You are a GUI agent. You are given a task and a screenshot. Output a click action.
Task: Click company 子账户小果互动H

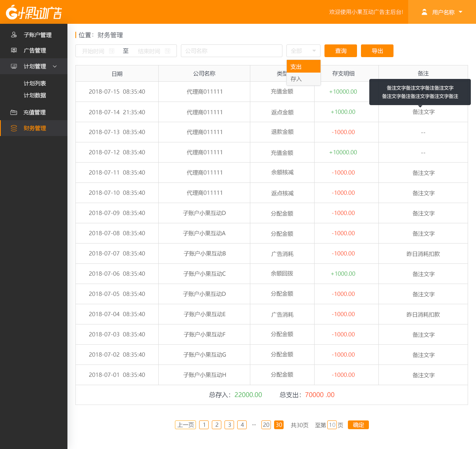204,375
